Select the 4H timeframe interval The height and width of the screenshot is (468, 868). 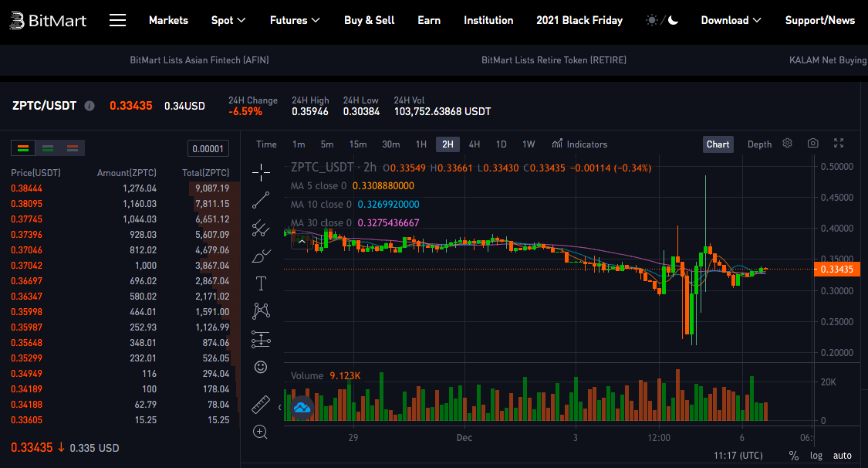(x=475, y=144)
